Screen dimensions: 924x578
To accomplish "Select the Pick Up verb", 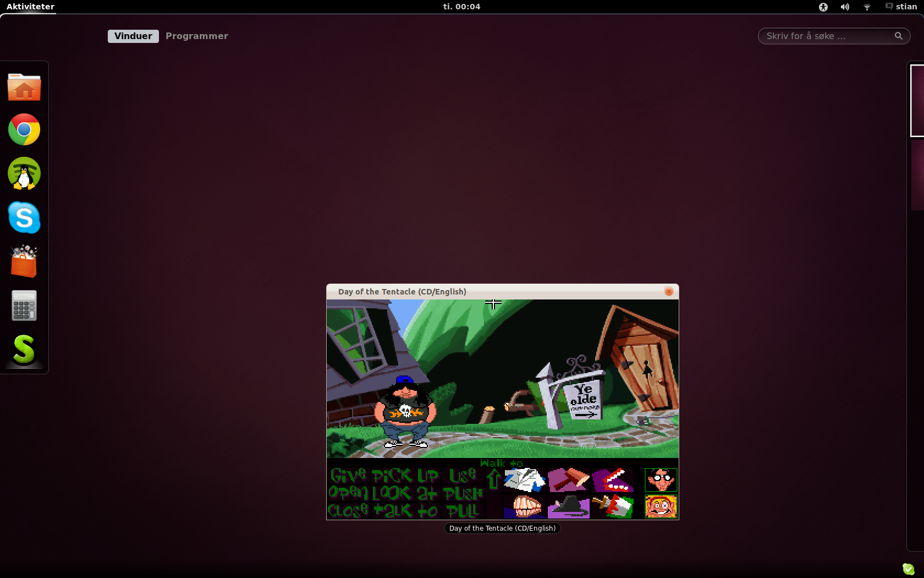I will coord(405,475).
